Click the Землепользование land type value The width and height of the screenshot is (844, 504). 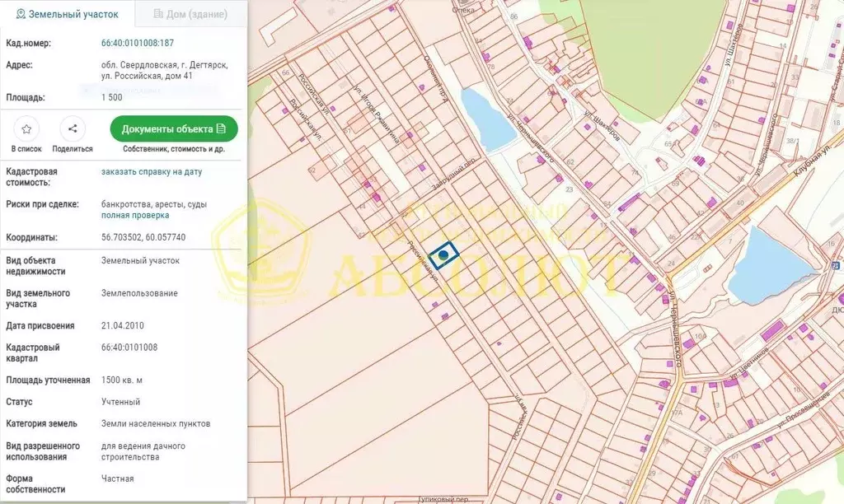tap(139, 293)
